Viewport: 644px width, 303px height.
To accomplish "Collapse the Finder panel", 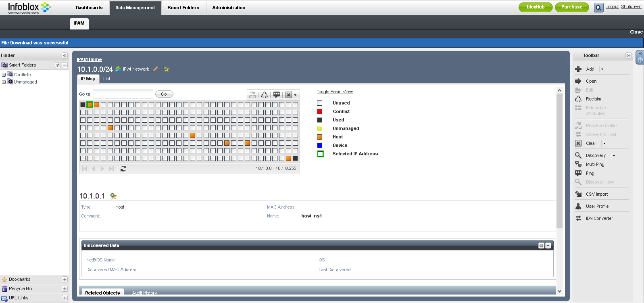I will pyautogui.click(x=65, y=55).
